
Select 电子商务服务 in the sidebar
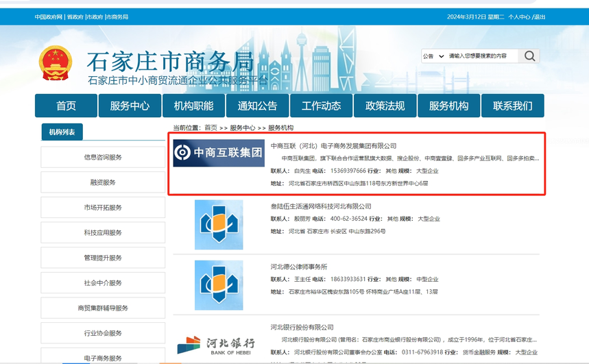coord(103,356)
